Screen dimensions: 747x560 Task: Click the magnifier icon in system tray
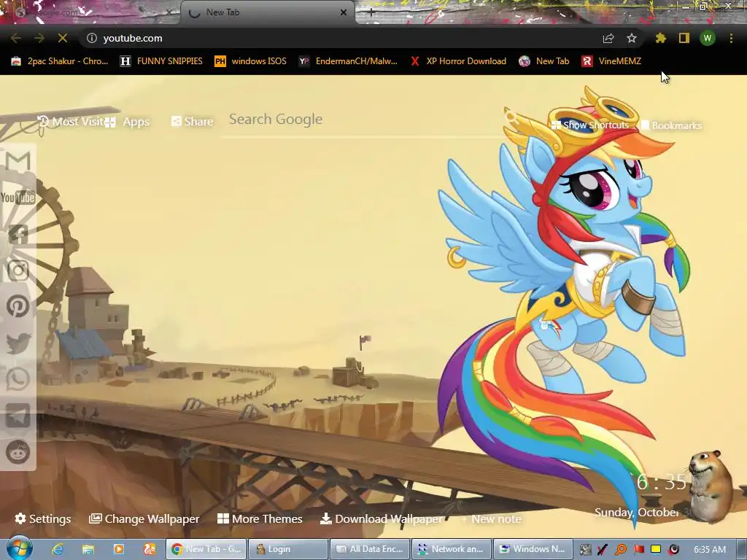[620, 550]
